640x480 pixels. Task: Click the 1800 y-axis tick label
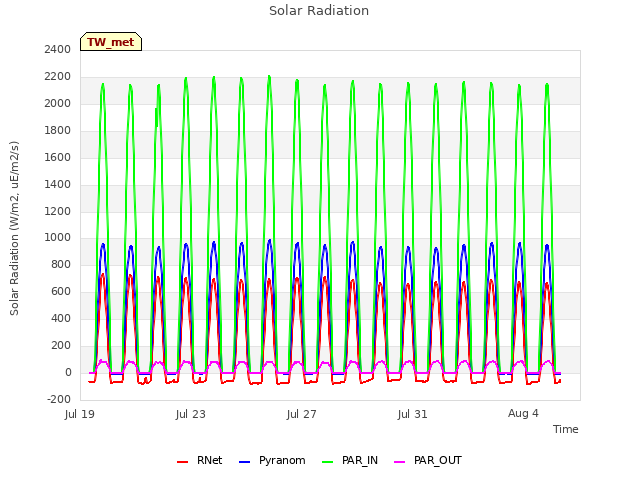[58, 130]
